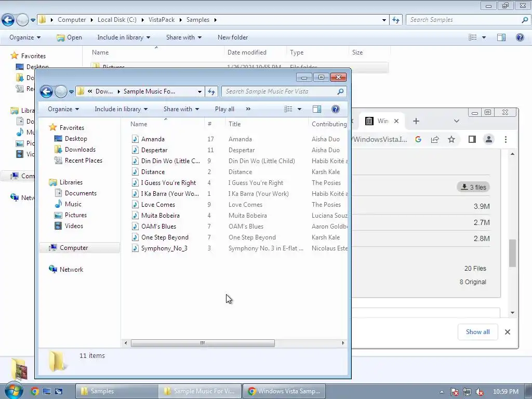The width and height of the screenshot is (532, 399).
Task: Click Google icon in Chrome address bar
Action: coord(418,139)
